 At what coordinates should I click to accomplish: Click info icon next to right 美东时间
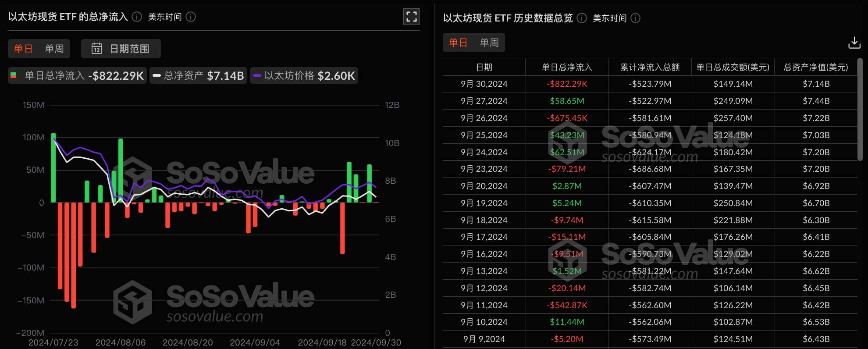(635, 18)
